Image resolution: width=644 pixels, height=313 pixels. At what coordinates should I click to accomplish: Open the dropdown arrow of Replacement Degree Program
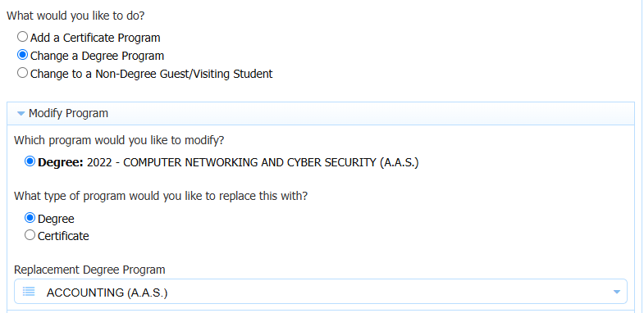(x=616, y=292)
